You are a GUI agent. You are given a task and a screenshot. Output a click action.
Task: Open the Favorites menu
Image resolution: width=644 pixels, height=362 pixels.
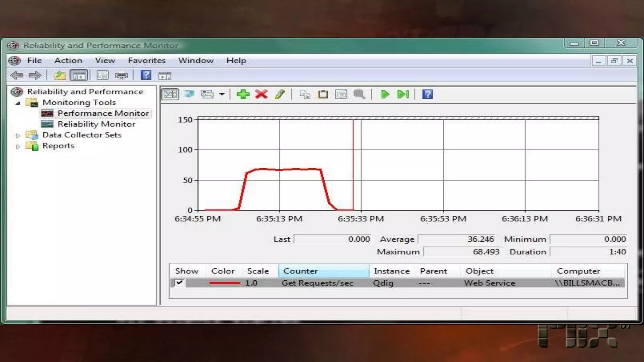click(147, 60)
